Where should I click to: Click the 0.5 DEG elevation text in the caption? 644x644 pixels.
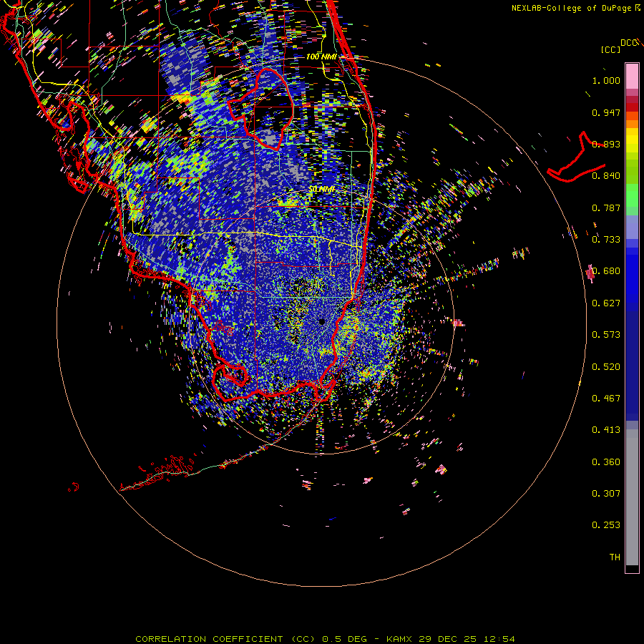(x=344, y=639)
